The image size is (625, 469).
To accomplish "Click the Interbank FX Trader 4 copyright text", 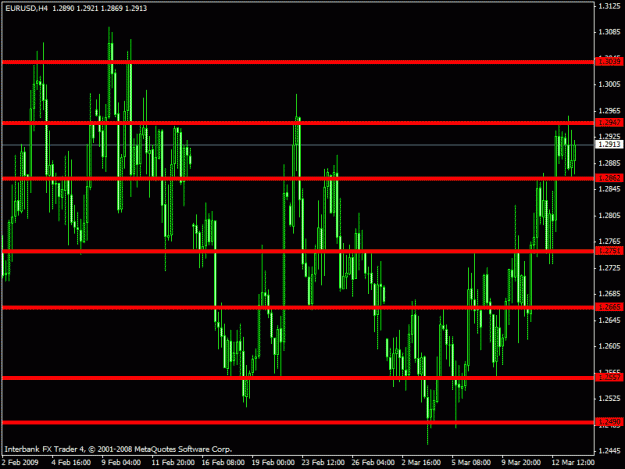I will point(118,449).
